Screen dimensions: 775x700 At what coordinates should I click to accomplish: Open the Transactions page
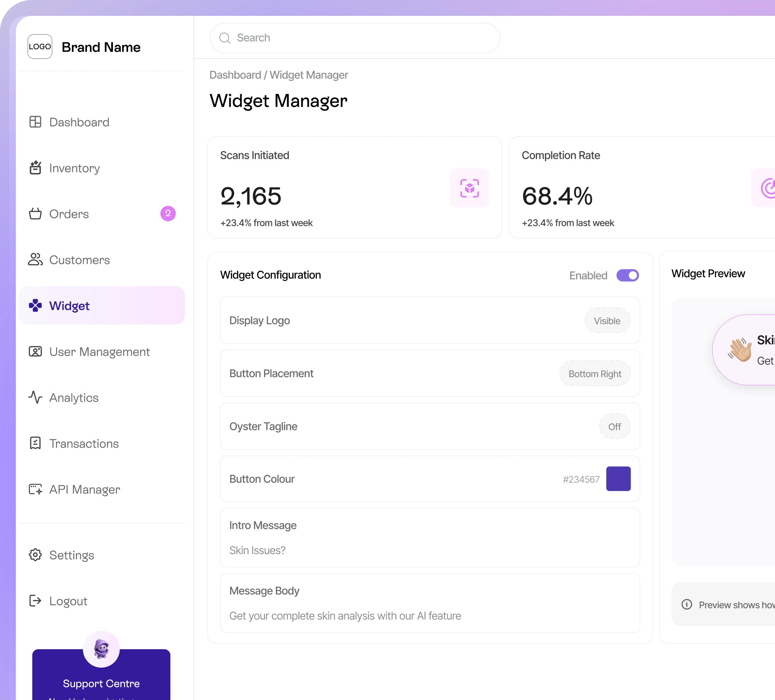click(84, 443)
